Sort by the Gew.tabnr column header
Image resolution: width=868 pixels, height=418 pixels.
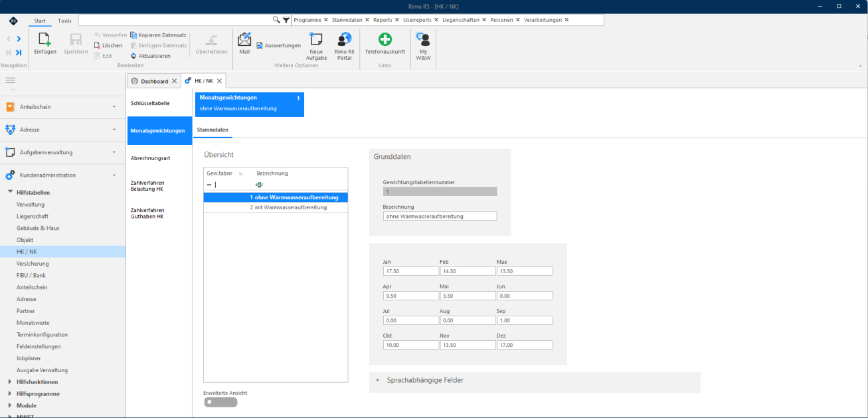218,173
